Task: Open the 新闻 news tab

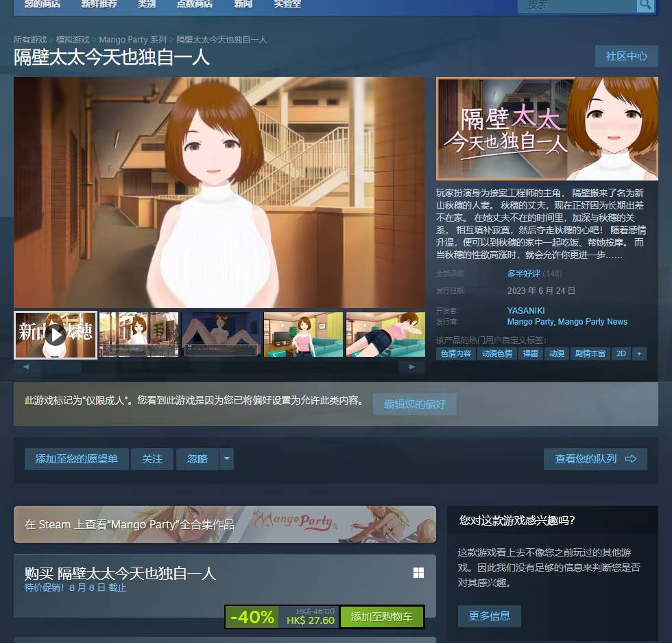Action: pyautogui.click(x=243, y=4)
